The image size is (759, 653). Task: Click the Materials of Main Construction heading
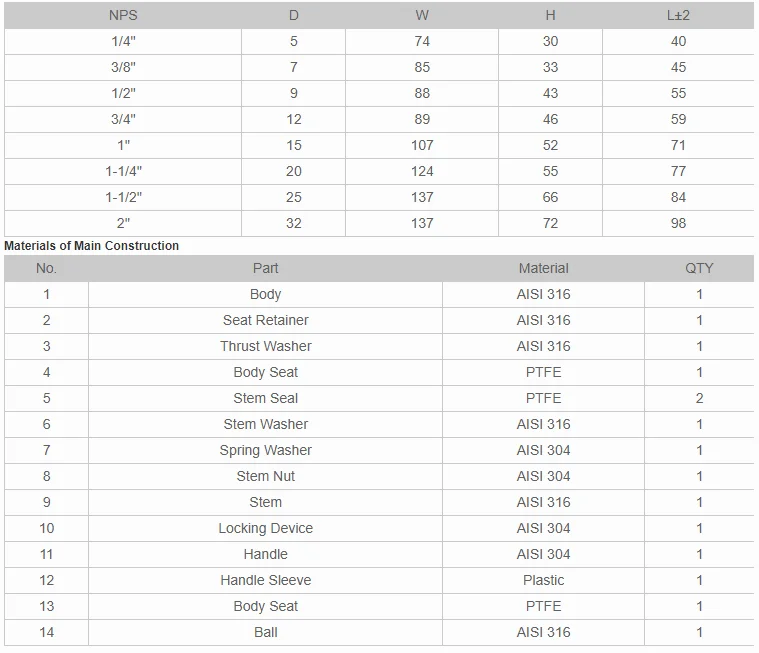pyautogui.click(x=92, y=246)
